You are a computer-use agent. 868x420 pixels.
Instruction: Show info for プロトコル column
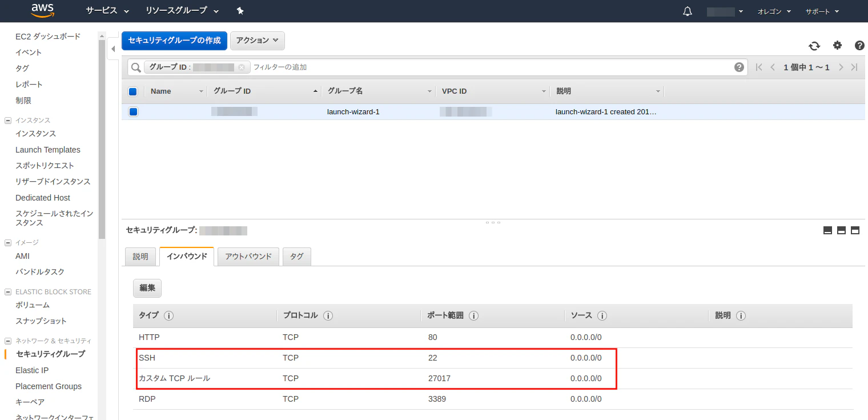[328, 315]
